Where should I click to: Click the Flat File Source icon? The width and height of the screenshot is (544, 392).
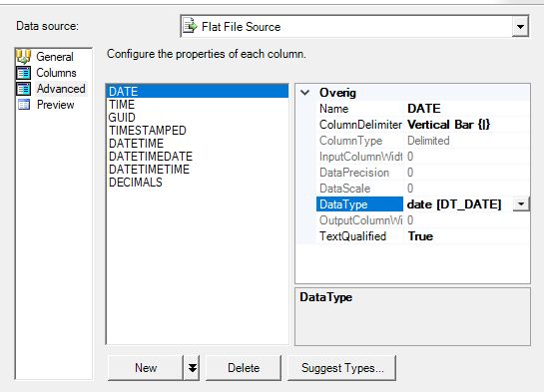[190, 26]
